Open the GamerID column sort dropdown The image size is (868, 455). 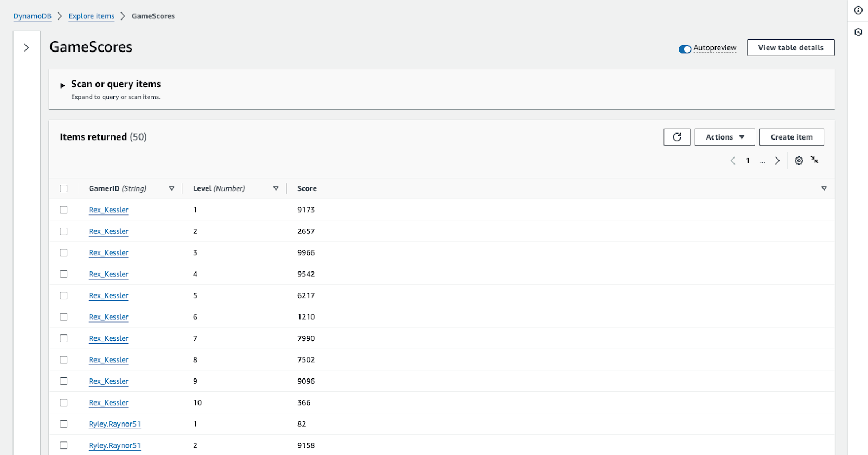[x=171, y=188]
